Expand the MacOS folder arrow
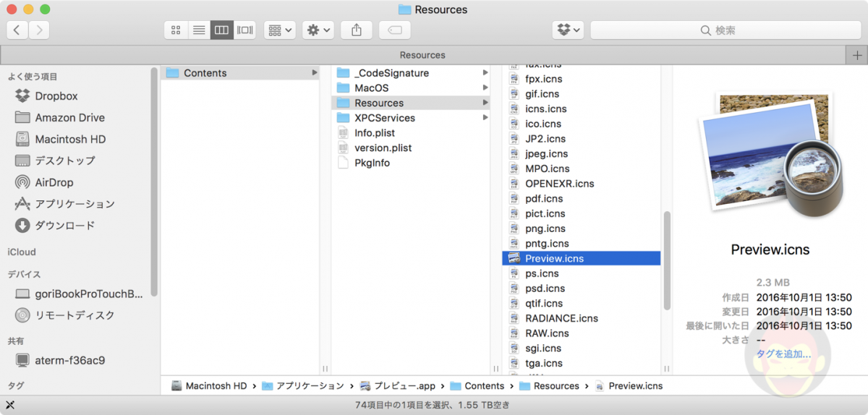 pos(485,87)
